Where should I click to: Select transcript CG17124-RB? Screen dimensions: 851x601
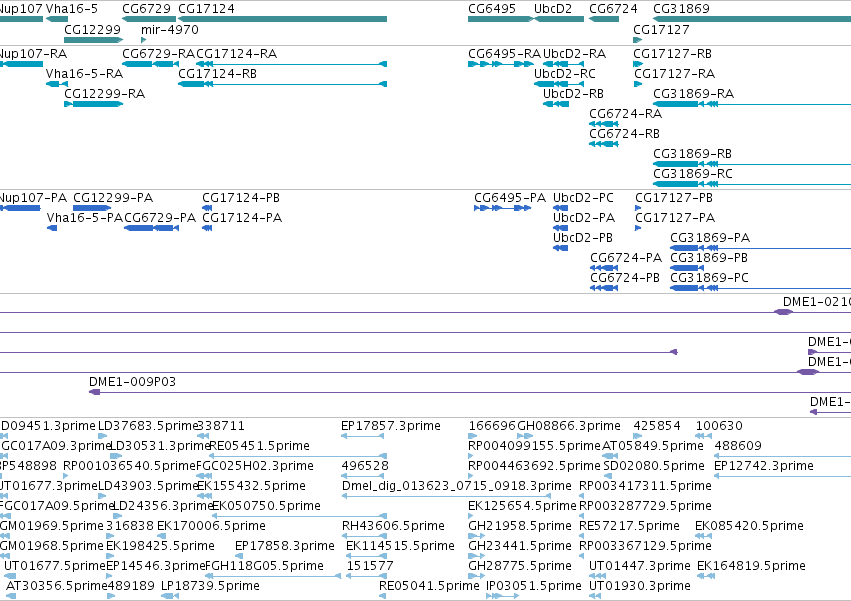pos(282,84)
